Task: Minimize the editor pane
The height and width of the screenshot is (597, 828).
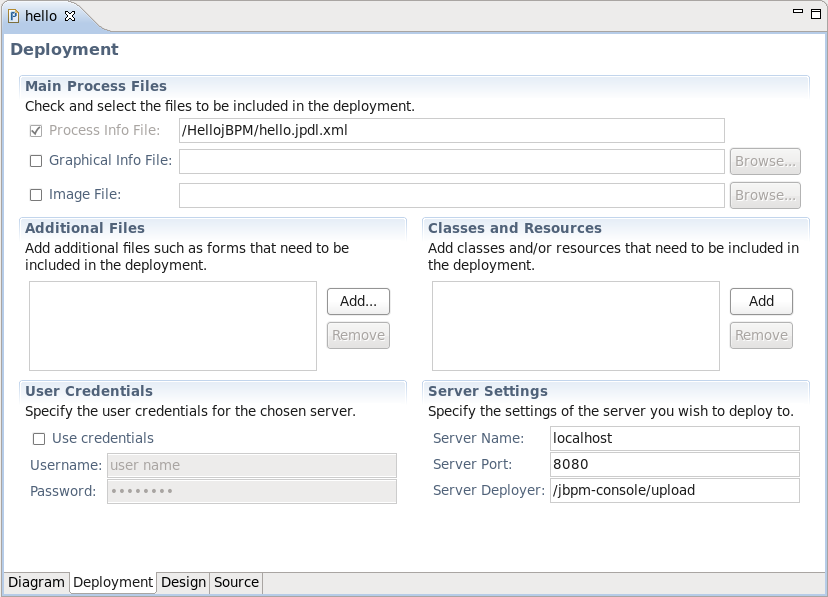Action: point(798,11)
